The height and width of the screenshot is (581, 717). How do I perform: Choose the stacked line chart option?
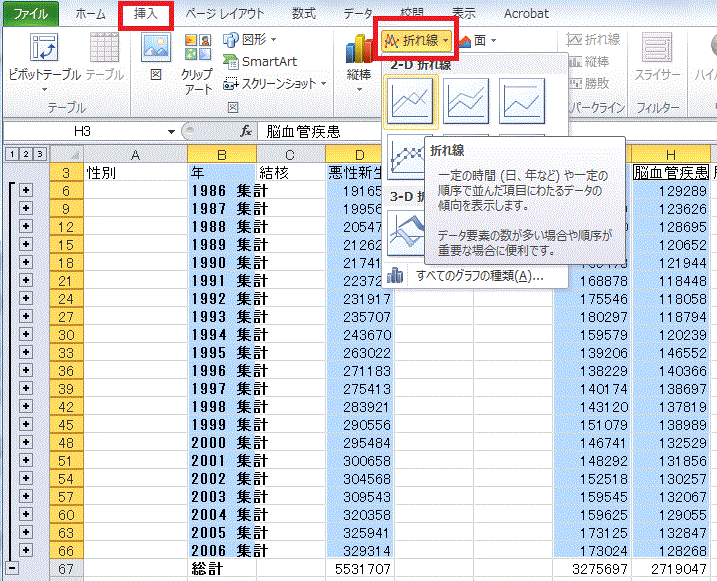coord(467,100)
